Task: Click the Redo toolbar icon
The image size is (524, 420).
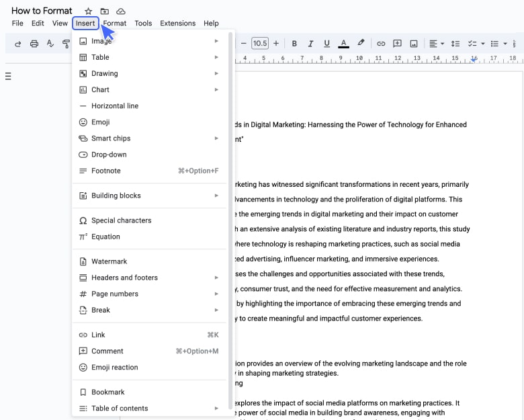Action: coord(17,44)
